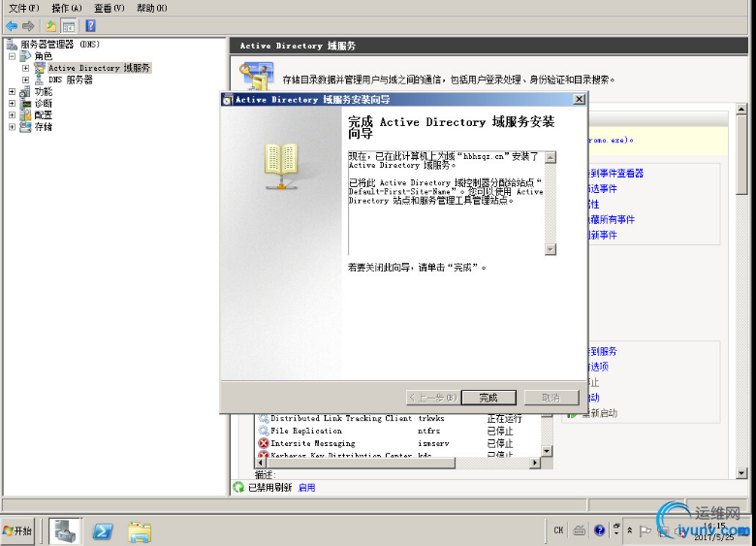Click services list vertical scroll down arrow
Screen dimensions: 756x546
tap(547, 451)
